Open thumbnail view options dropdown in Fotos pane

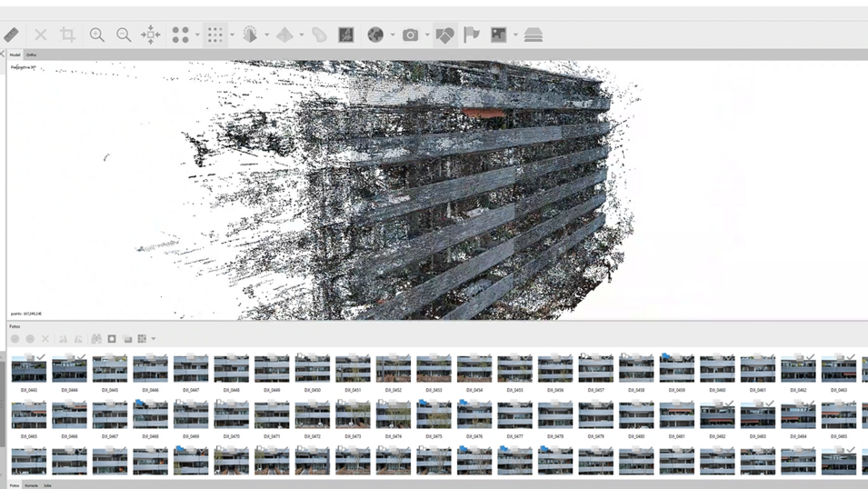tap(154, 339)
